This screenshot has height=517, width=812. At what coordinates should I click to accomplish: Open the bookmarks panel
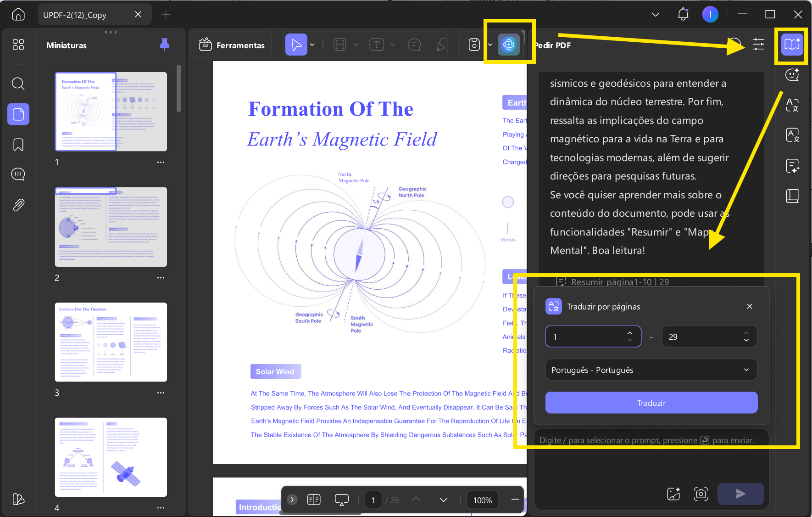(18, 145)
